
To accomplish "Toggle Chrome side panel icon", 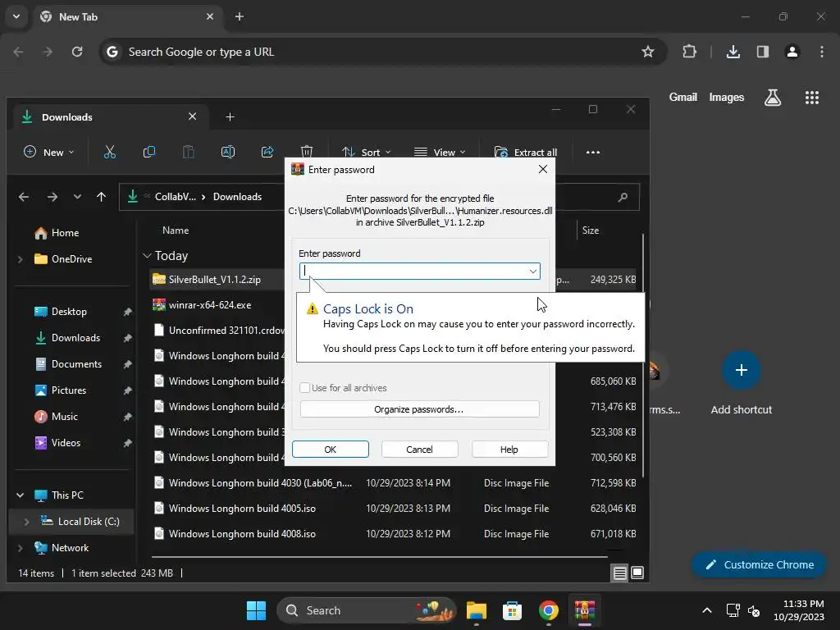I will click(x=763, y=52).
